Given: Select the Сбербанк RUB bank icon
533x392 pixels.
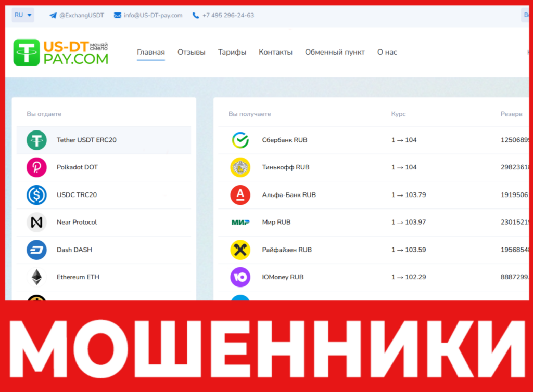Looking at the screenshot, I should tap(240, 140).
